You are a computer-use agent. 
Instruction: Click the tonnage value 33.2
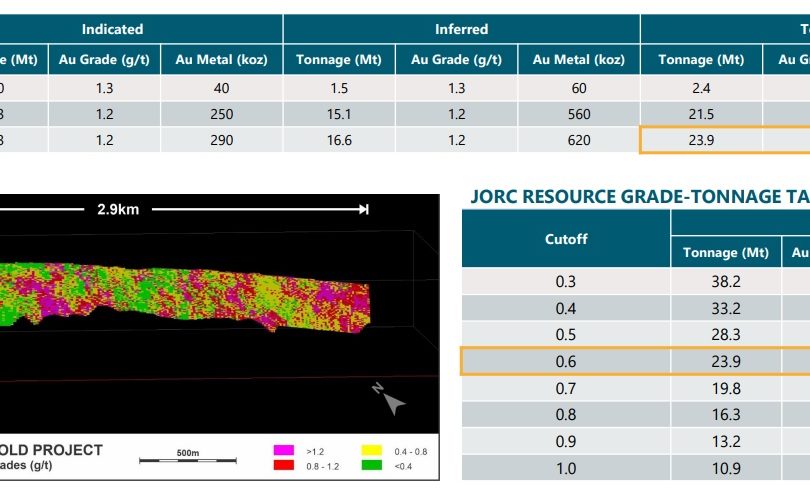[726, 308]
